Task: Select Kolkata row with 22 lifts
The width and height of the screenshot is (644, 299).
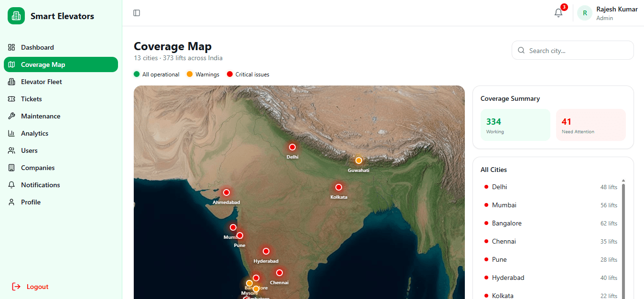Action: tap(551, 295)
